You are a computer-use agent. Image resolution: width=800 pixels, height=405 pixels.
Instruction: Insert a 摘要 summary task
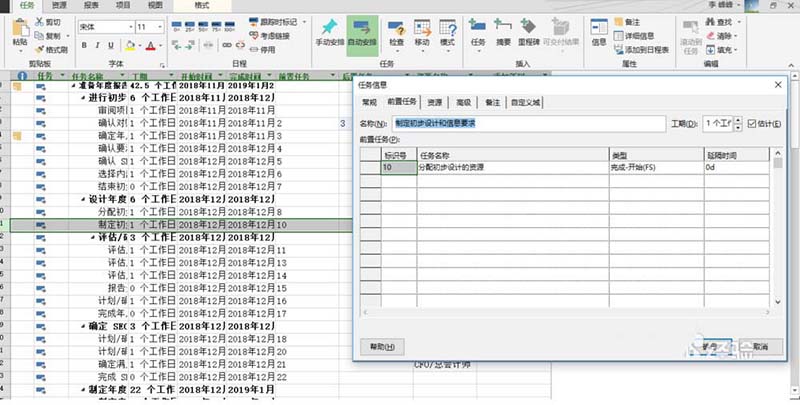[503, 34]
